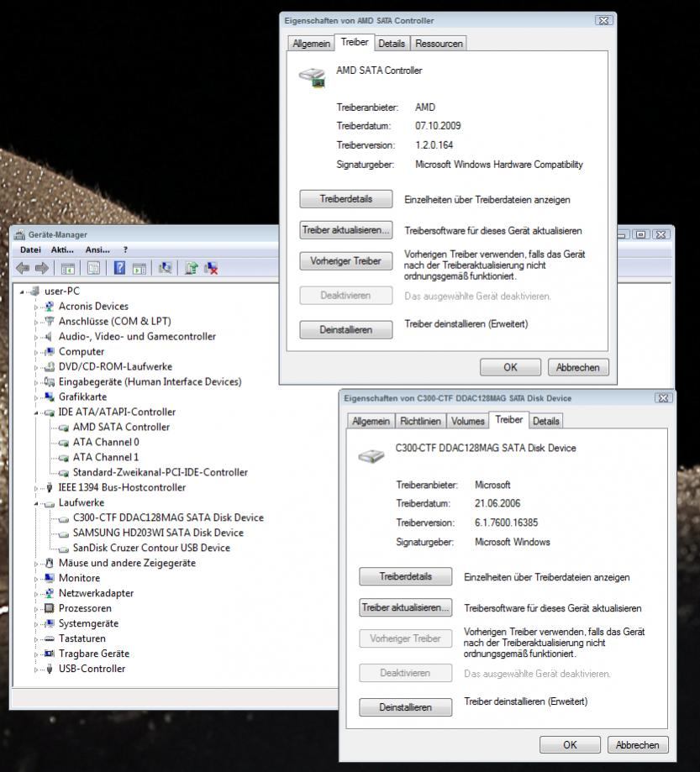Close the C300-CTF Disk Device properties dialog

[663, 398]
